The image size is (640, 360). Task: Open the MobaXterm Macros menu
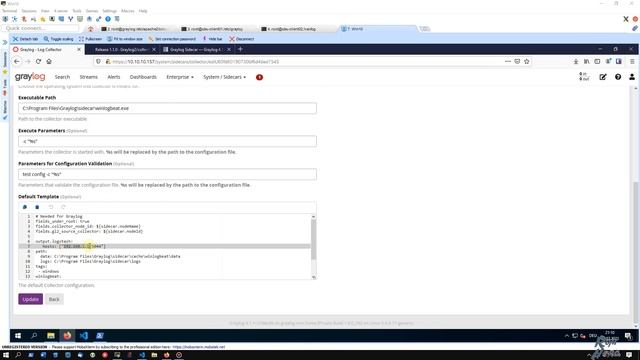click(127, 11)
